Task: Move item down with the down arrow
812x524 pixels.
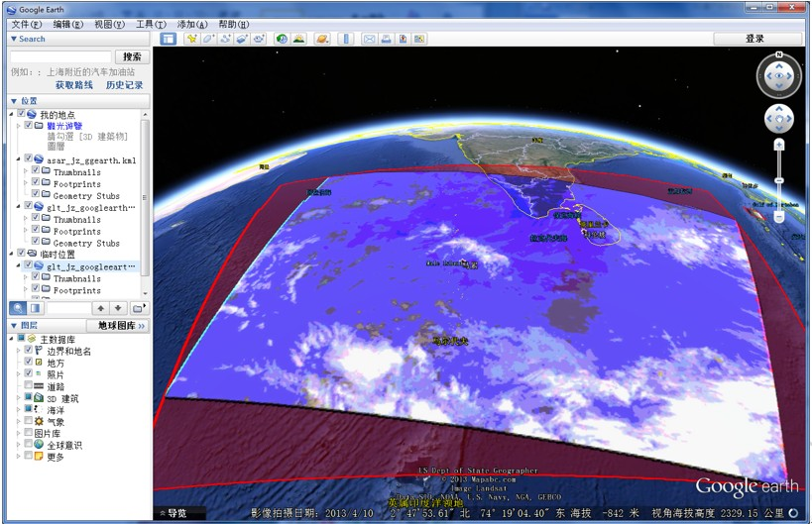Action: [118, 308]
